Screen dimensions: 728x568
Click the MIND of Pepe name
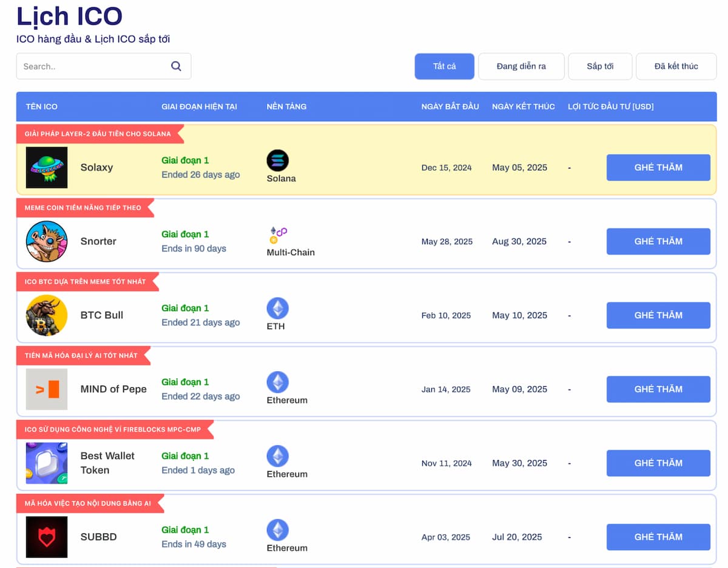point(113,389)
